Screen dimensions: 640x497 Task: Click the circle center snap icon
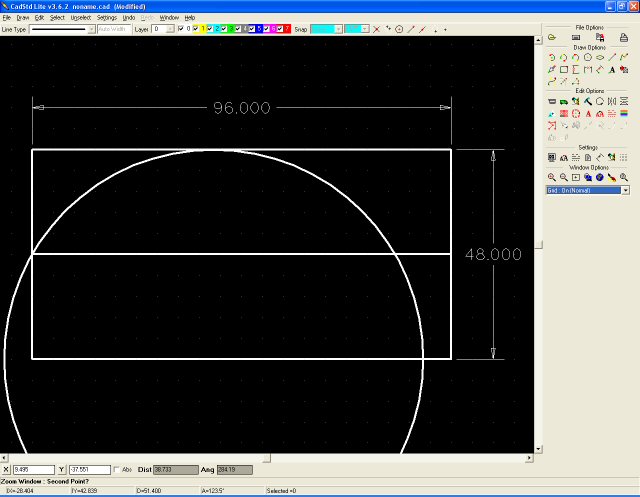399,29
